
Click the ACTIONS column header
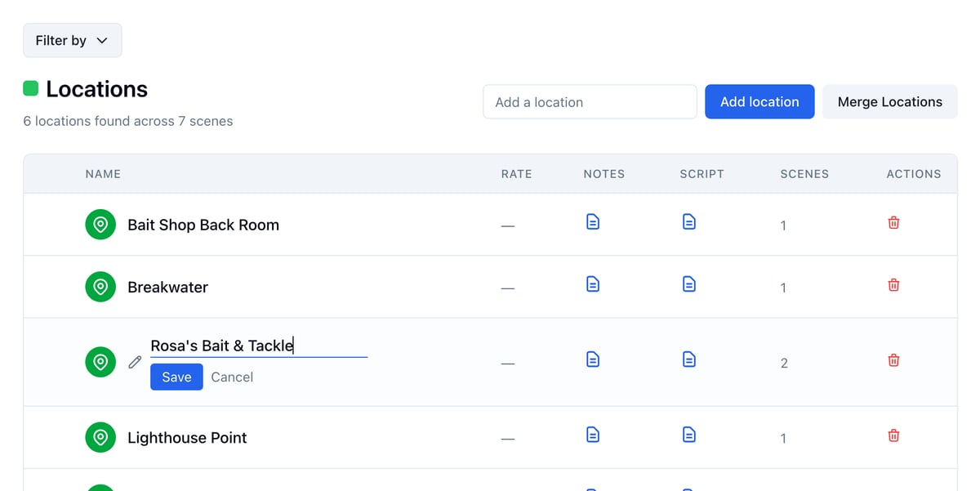[914, 174]
